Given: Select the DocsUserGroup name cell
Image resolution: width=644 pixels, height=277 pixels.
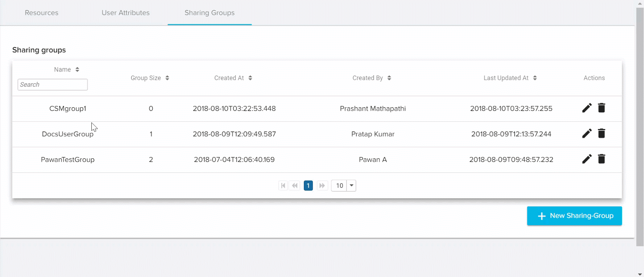Looking at the screenshot, I should [68, 134].
